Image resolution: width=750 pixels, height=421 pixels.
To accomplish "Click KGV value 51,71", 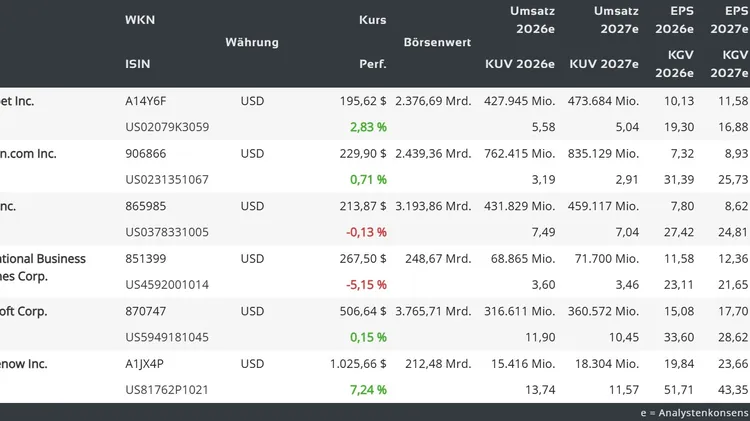I will tap(679, 390).
